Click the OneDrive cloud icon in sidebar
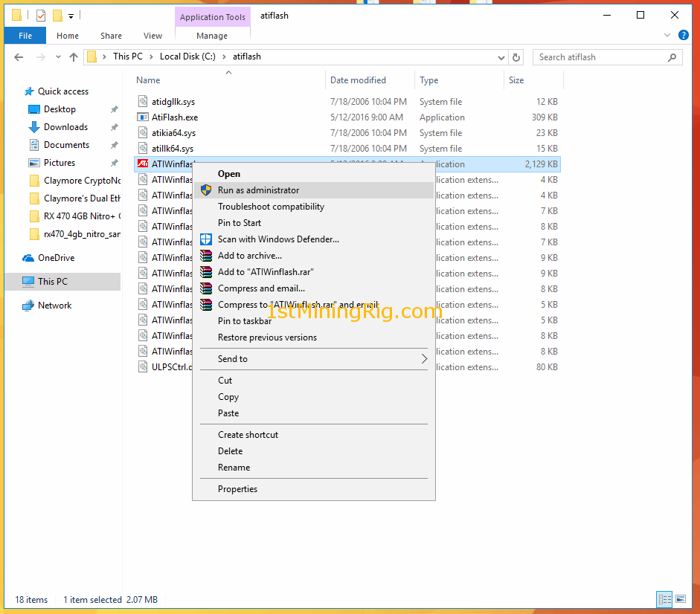This screenshot has width=700, height=614. (x=28, y=258)
